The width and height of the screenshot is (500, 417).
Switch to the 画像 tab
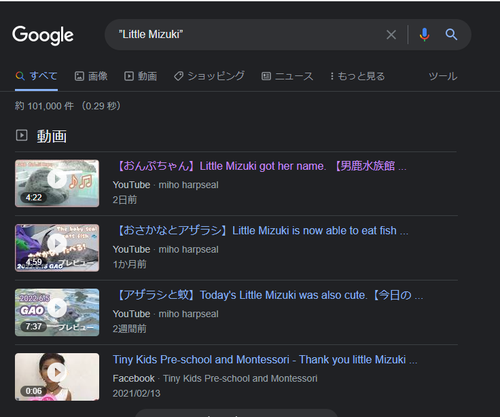point(91,76)
